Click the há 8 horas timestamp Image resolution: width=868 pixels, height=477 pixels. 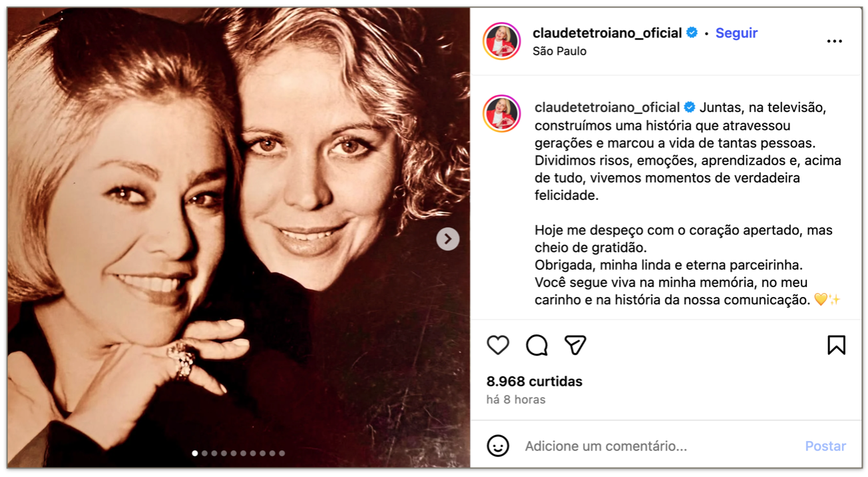tap(516, 400)
